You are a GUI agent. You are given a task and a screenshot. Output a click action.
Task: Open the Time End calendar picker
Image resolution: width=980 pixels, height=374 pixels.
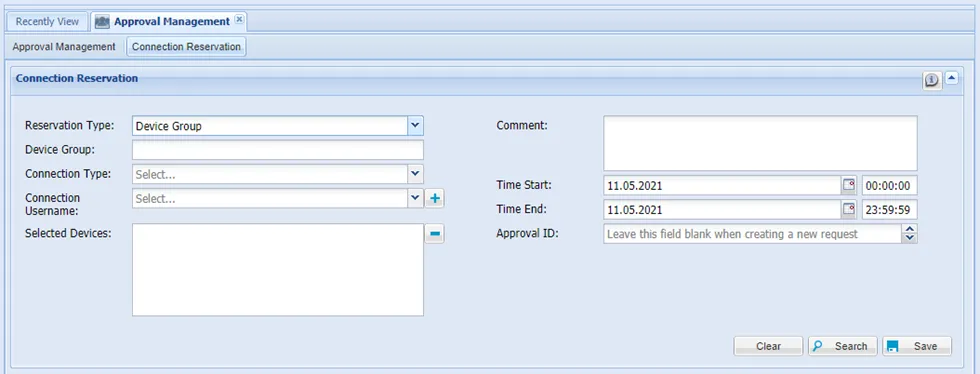point(849,210)
